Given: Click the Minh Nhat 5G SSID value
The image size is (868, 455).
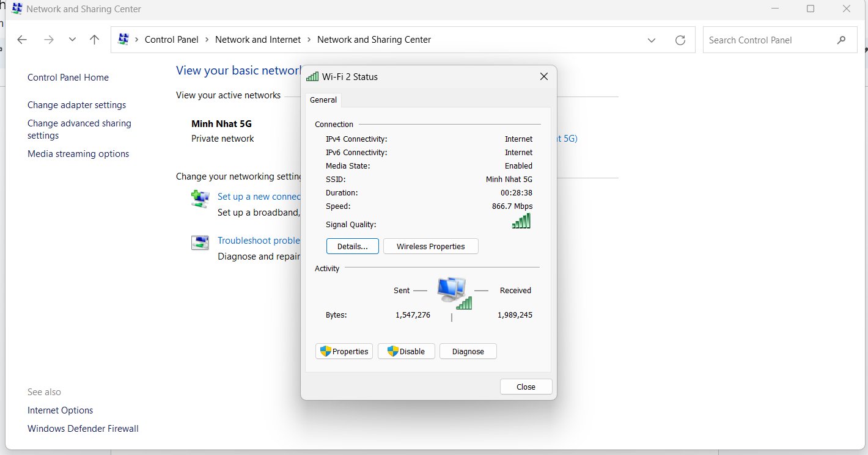Looking at the screenshot, I should click(509, 180).
